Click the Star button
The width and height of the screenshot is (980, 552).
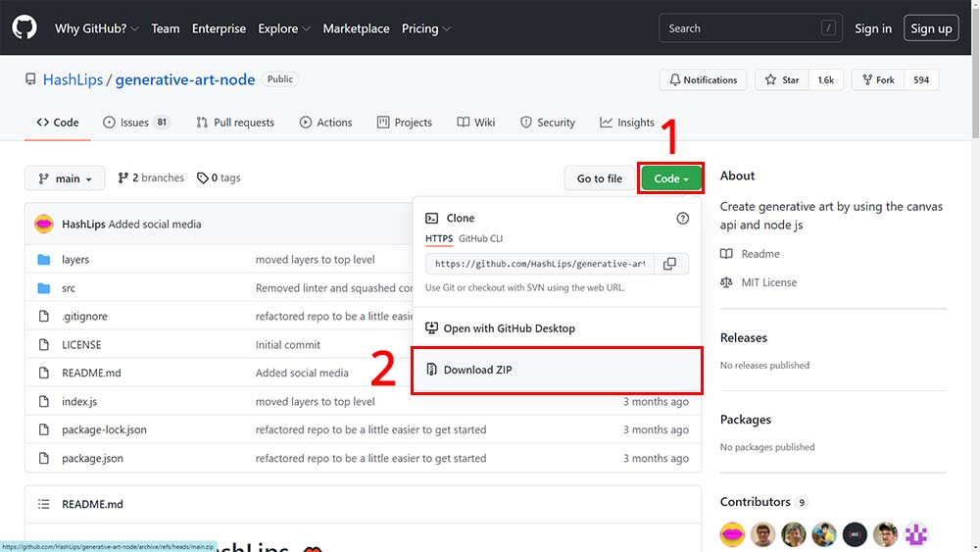click(782, 80)
